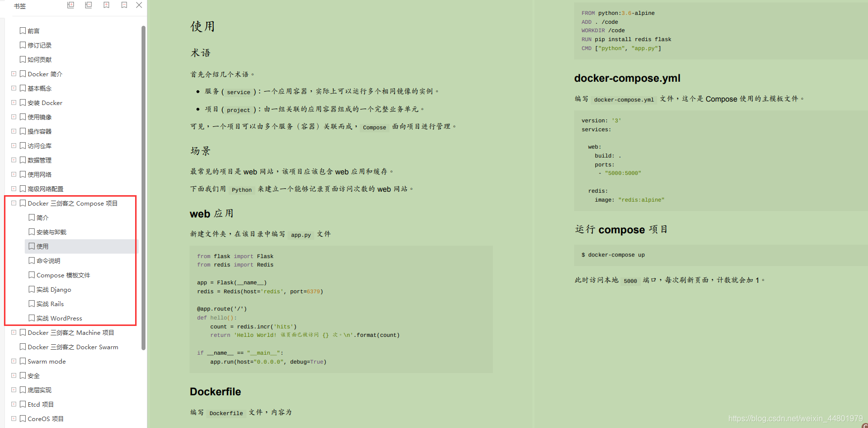The width and height of the screenshot is (868, 428).
Task: Select the 使用镜像 bookmark
Action: click(40, 117)
